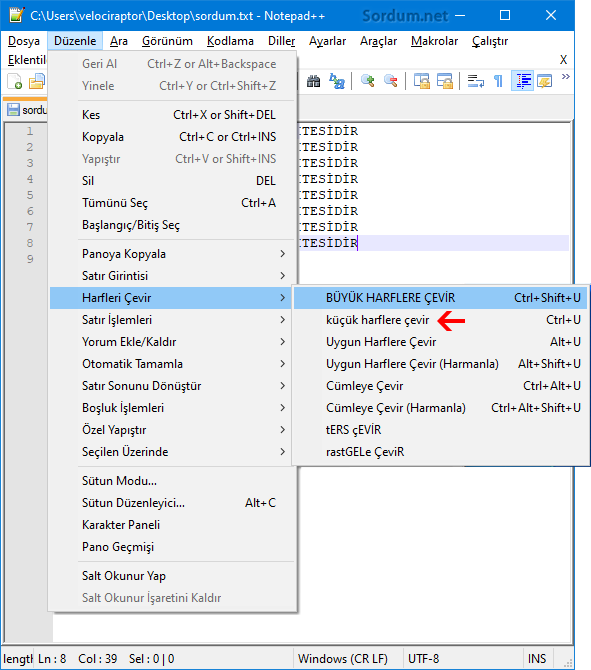Open the Eklentiler menu
Viewport: 591px width, 670px height.
click(26, 60)
